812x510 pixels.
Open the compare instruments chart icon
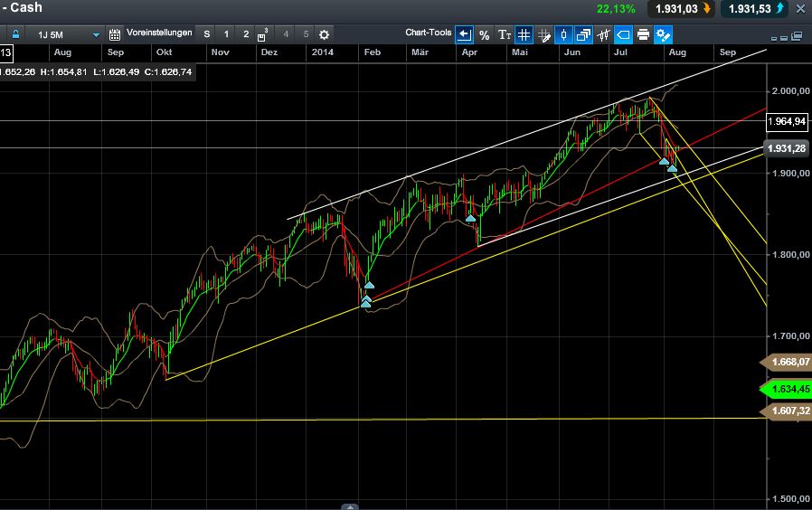(x=603, y=34)
